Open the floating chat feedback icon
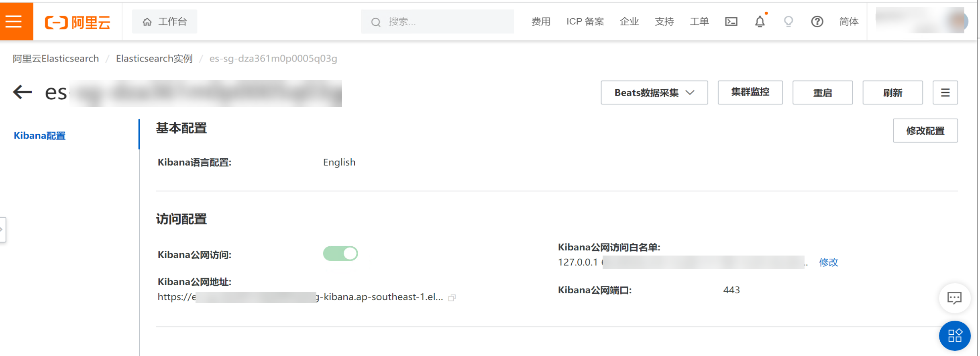980x356 pixels. pos(954,298)
